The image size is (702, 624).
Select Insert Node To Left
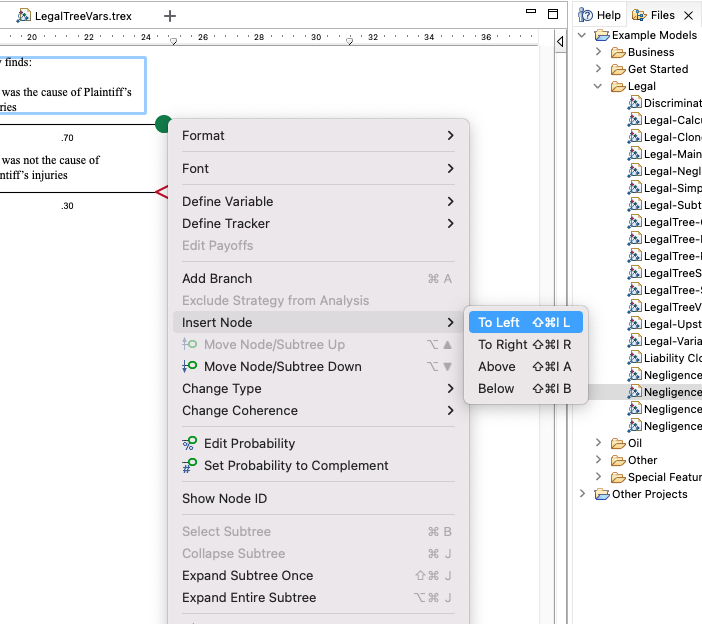(526, 322)
